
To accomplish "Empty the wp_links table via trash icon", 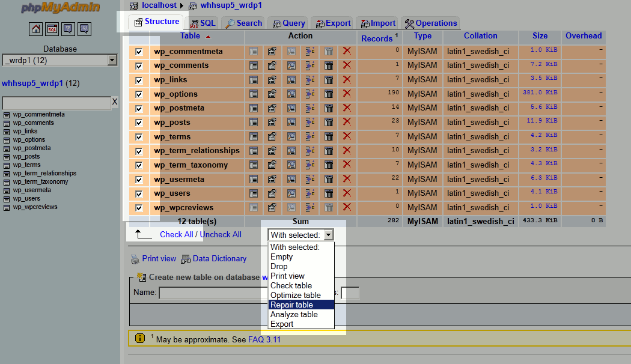I will [x=329, y=80].
